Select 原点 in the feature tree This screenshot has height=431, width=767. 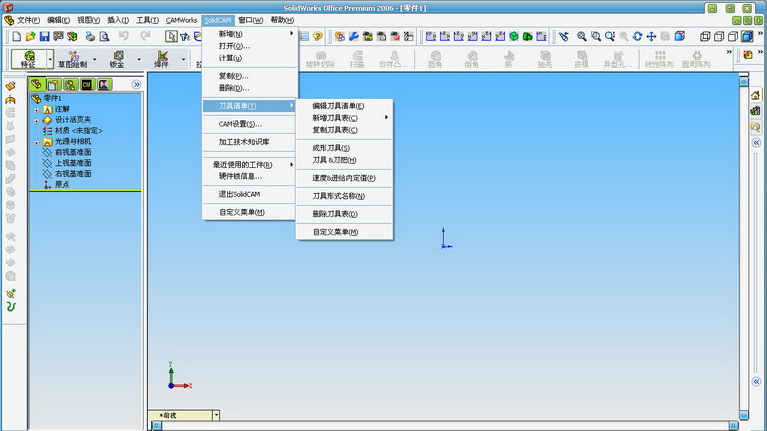pyautogui.click(x=62, y=184)
